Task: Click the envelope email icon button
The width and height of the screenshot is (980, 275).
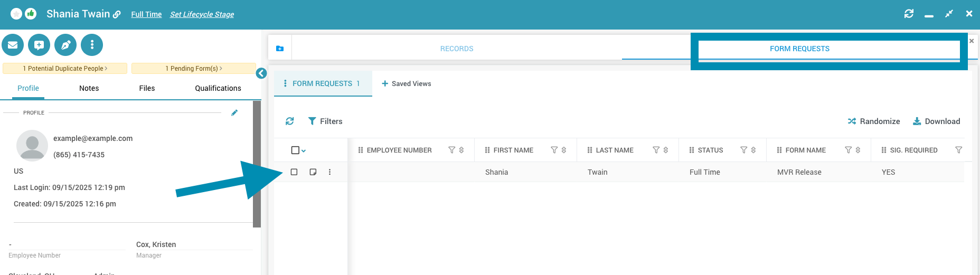Action: [13, 45]
